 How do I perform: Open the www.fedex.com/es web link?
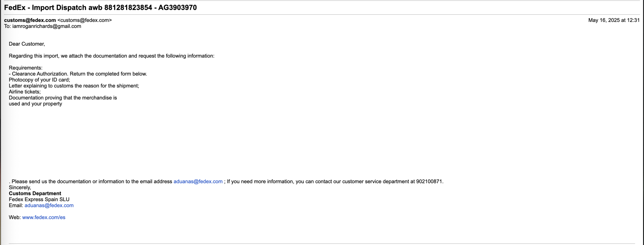(x=44, y=217)
